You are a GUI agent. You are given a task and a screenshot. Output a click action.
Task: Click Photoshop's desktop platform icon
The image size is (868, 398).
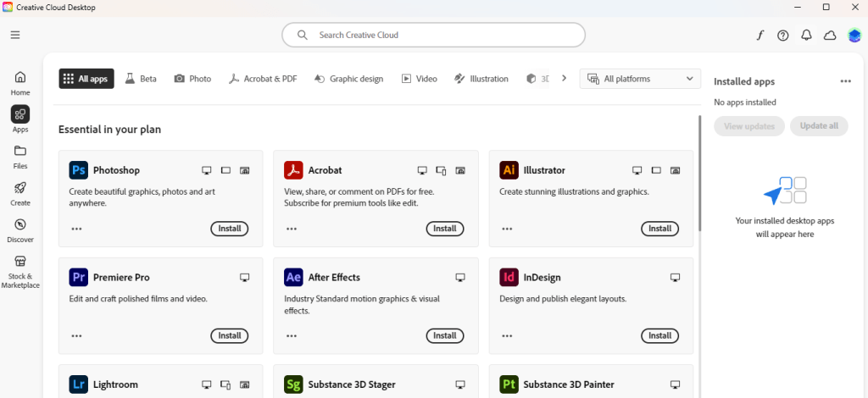coord(207,170)
